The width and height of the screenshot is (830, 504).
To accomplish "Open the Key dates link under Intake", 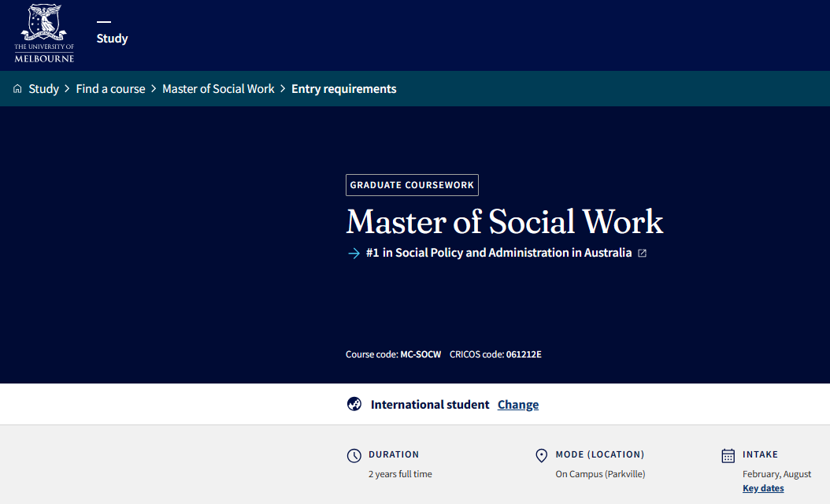I will [x=763, y=488].
